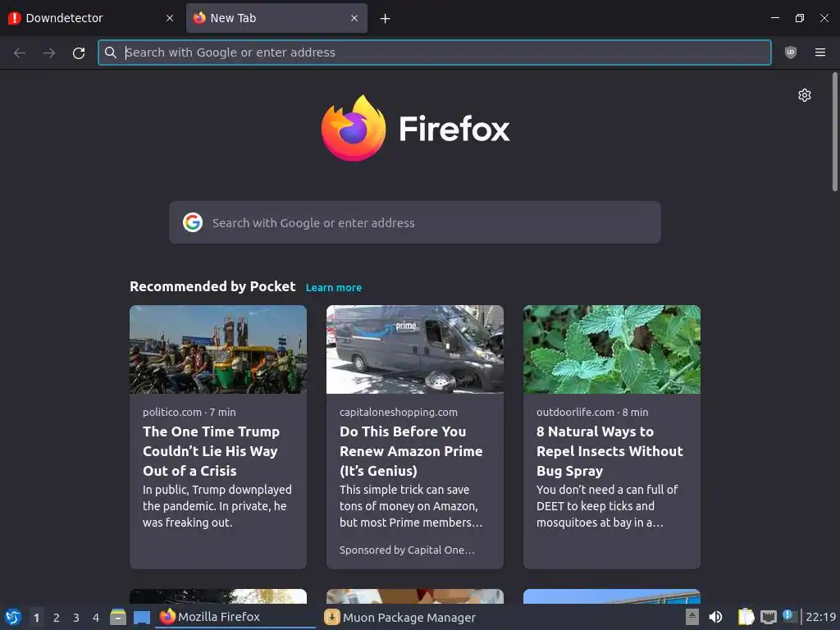Click the show desktop taskbar icon

(141, 618)
